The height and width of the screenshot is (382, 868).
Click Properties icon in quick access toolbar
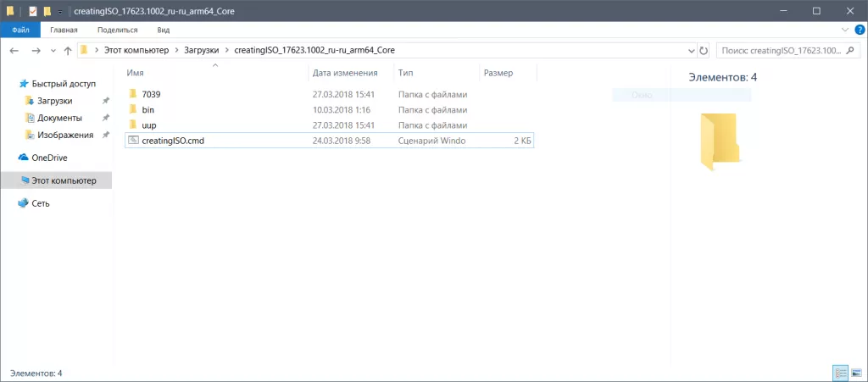(x=33, y=11)
